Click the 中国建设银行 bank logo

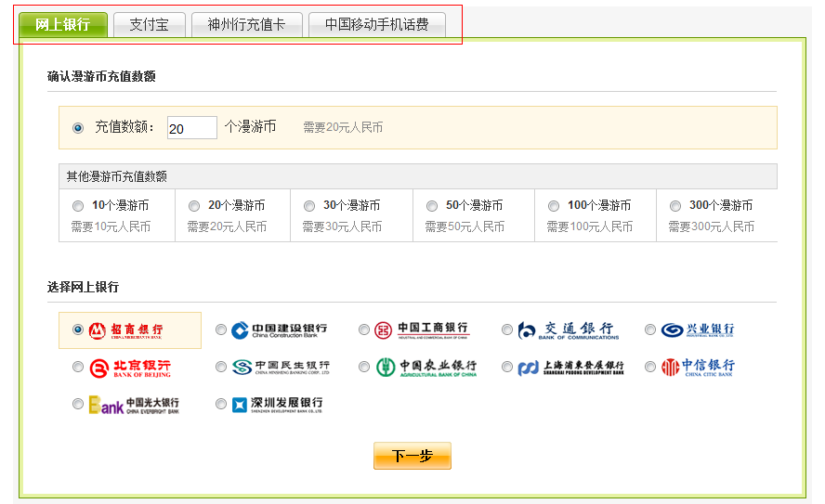[x=280, y=330]
